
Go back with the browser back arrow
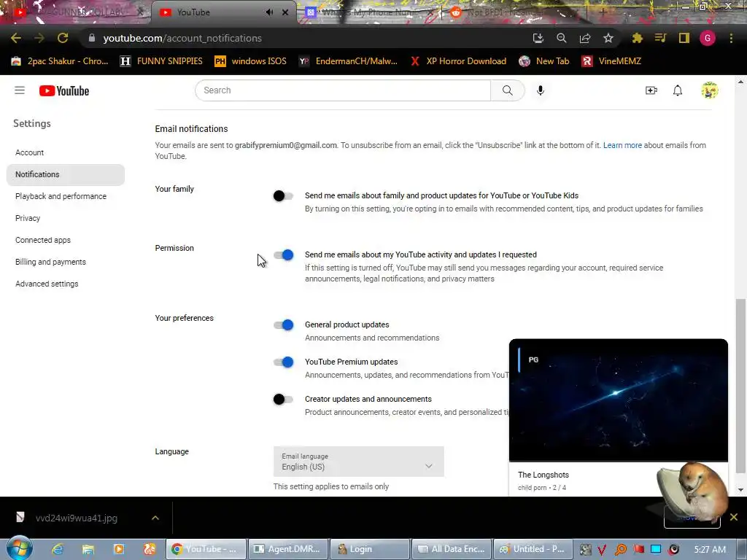(16, 38)
